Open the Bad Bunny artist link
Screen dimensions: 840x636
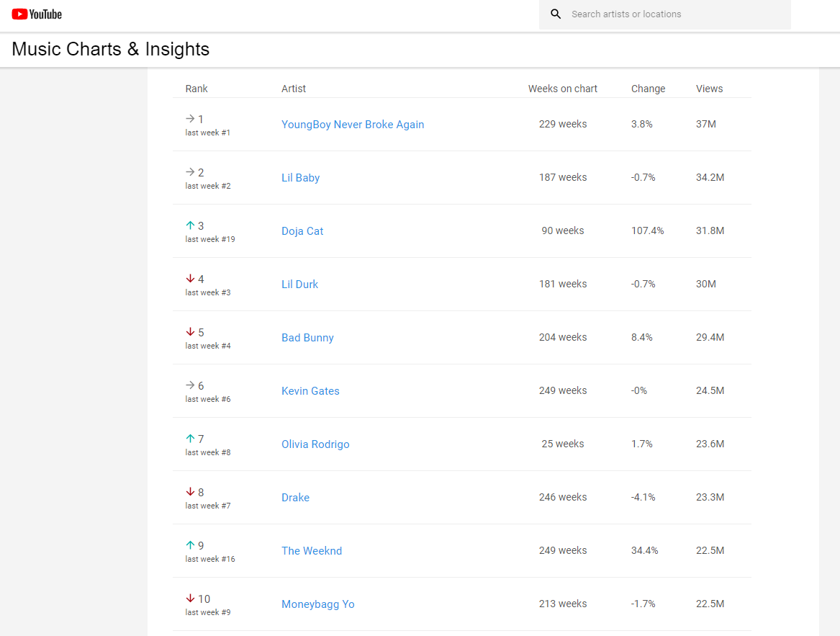pos(307,338)
